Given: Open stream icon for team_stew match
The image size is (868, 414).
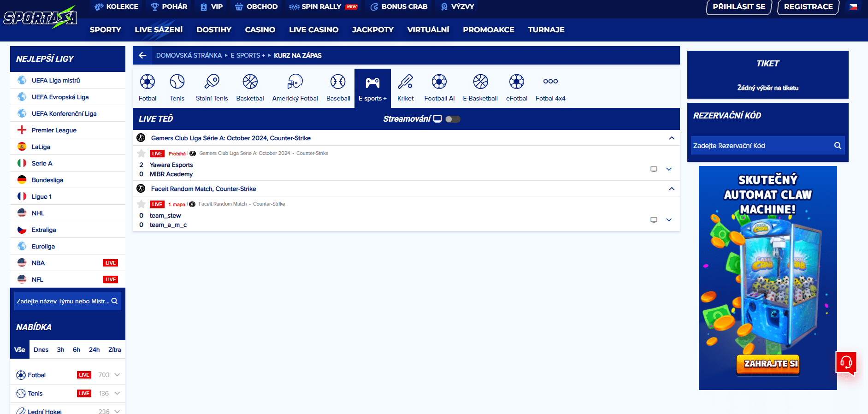Looking at the screenshot, I should tap(654, 220).
